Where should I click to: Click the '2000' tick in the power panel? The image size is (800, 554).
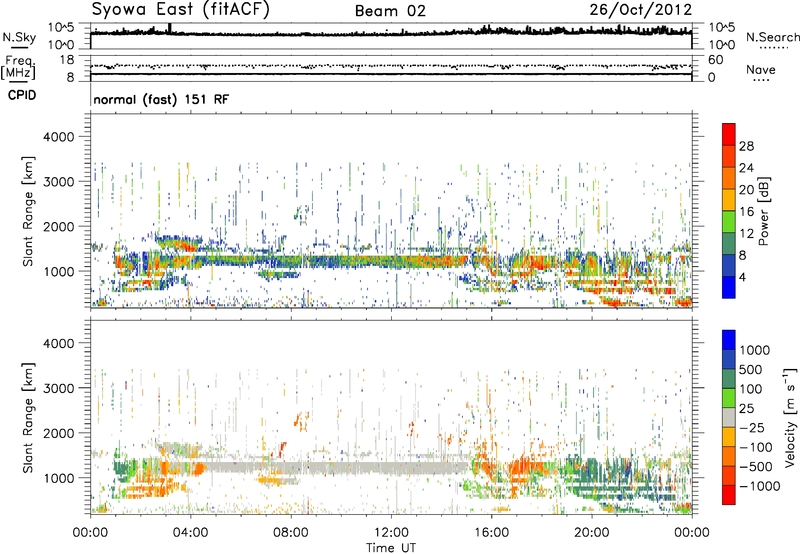pyautogui.click(x=59, y=226)
